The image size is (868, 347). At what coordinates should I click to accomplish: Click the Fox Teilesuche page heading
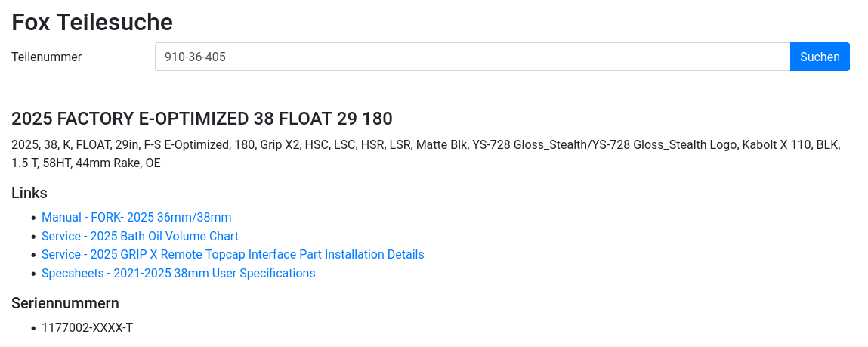click(92, 22)
